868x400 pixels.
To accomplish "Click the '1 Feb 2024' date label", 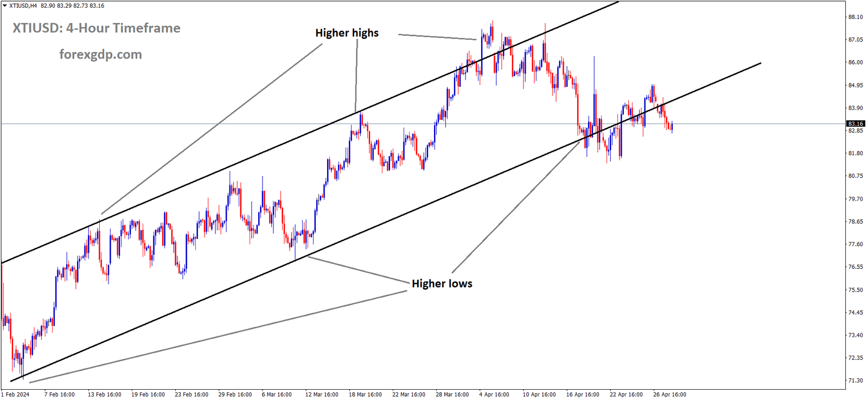I will pyautogui.click(x=15, y=394).
